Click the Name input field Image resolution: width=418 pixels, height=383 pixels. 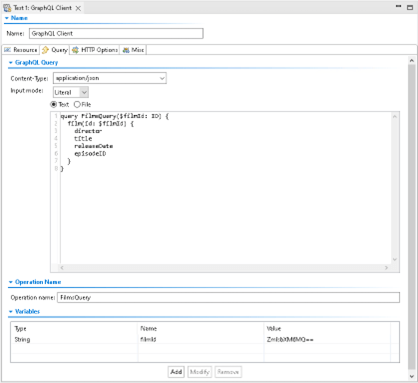coord(116,33)
